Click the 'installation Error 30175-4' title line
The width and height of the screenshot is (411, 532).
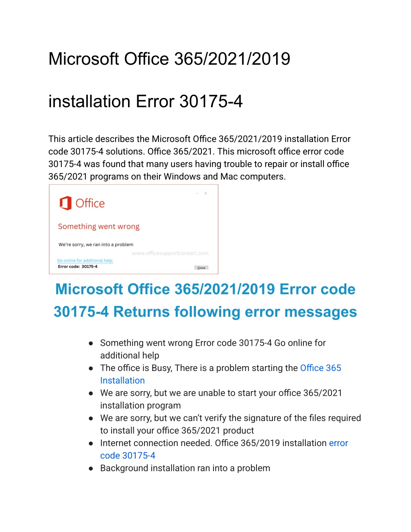pyautogui.click(x=145, y=101)
